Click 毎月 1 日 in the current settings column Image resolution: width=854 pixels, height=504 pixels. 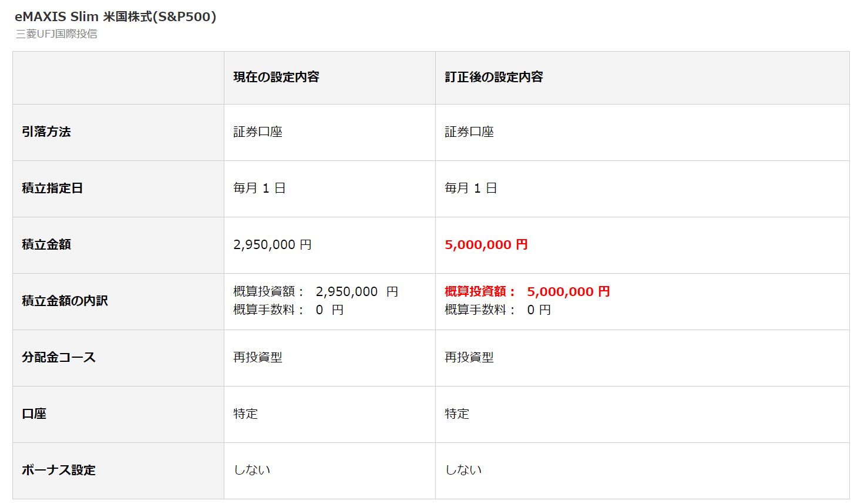click(259, 189)
